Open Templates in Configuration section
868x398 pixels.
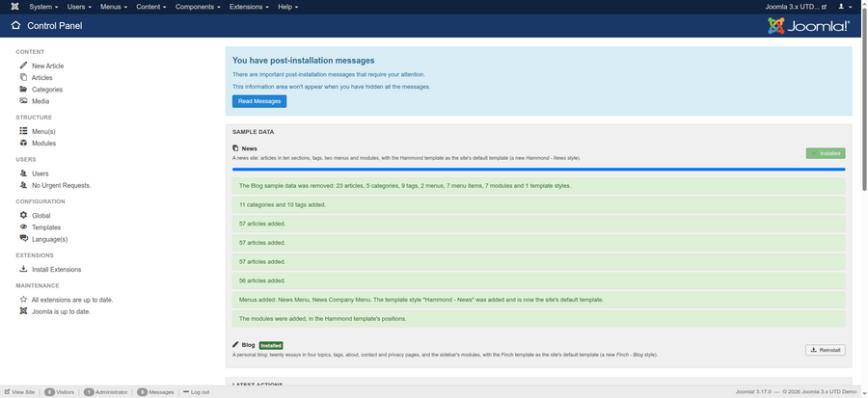(x=46, y=227)
